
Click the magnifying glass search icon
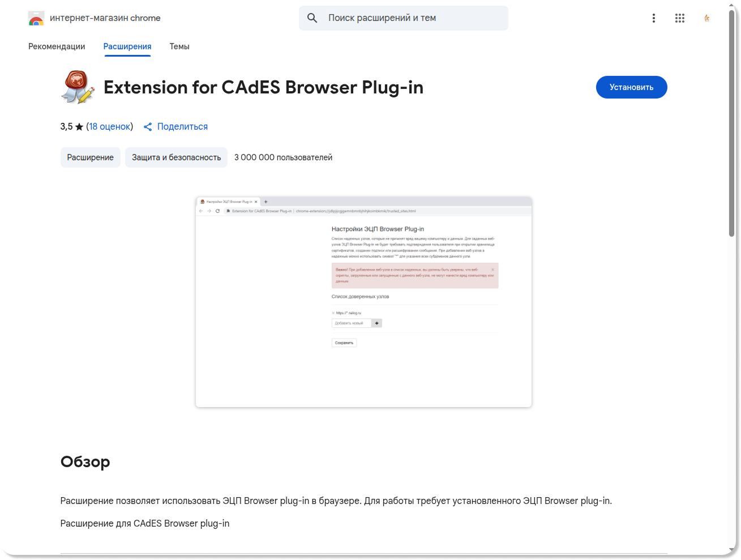(312, 18)
